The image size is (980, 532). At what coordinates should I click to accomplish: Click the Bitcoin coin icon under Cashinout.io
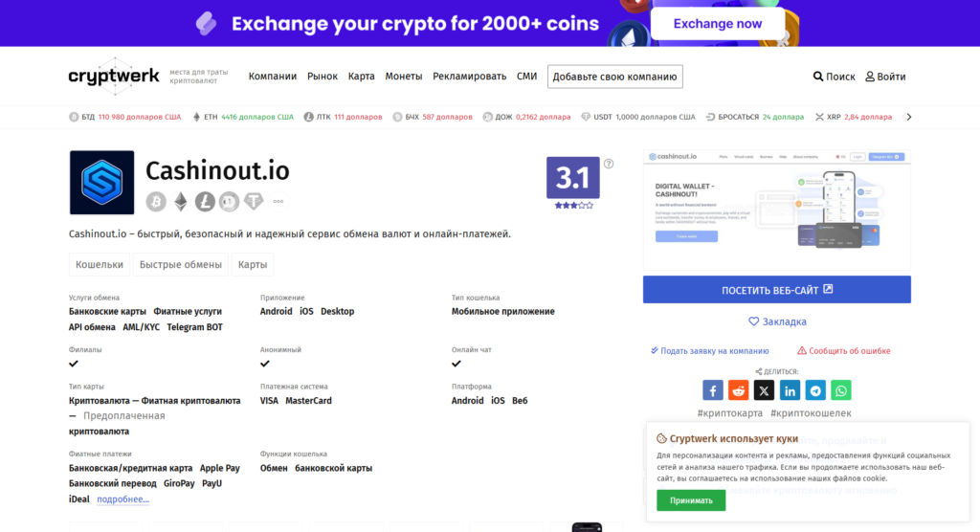156,201
